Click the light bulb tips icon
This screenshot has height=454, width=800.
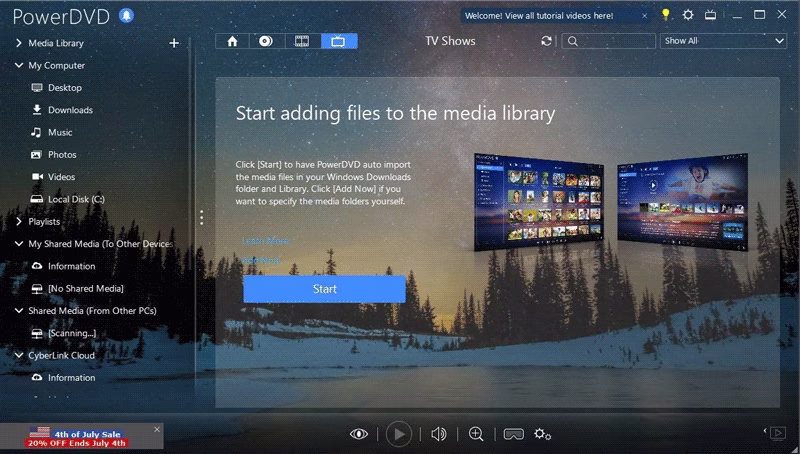tap(666, 15)
